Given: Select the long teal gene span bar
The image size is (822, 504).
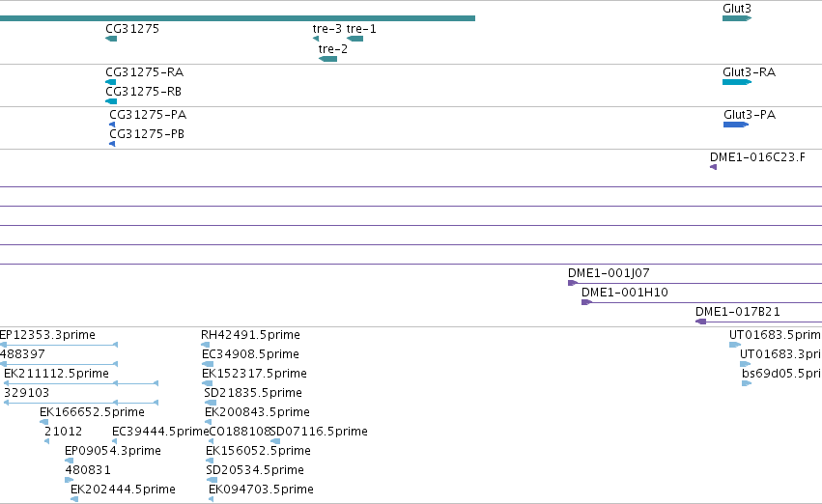Looking at the screenshot, I should coord(238,18).
